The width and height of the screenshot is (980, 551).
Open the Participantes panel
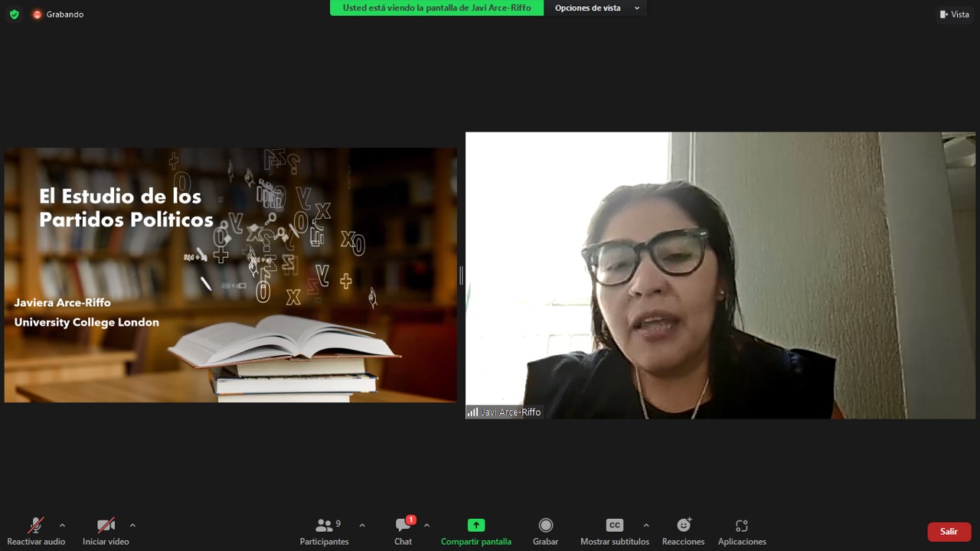click(x=325, y=531)
